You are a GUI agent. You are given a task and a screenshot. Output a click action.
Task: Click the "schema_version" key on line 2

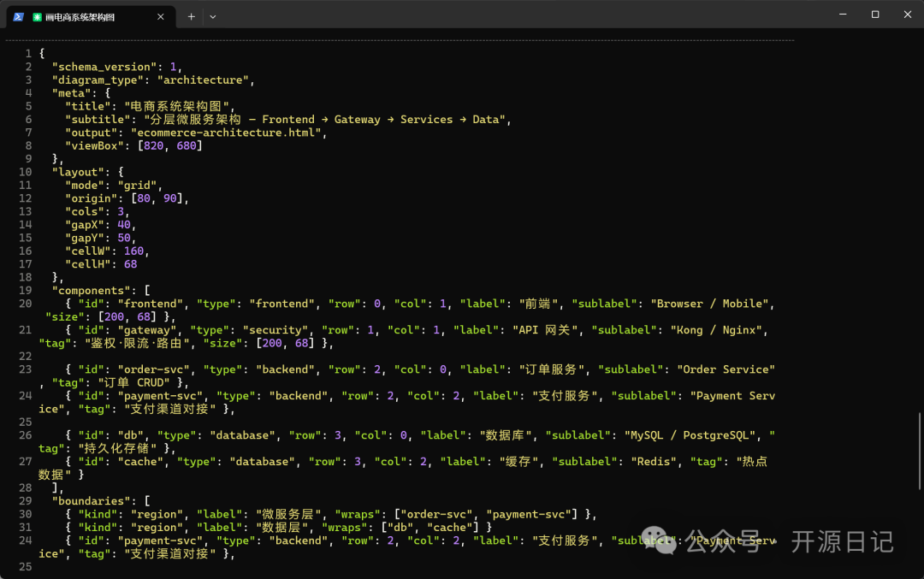pos(104,67)
